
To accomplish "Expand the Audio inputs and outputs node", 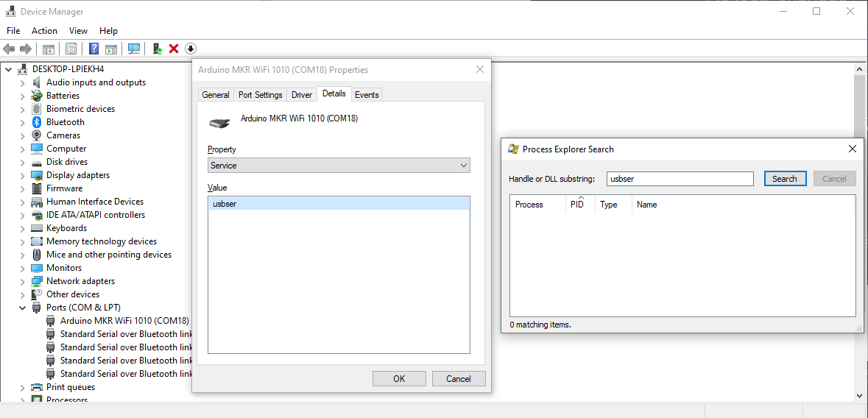I will click(22, 82).
